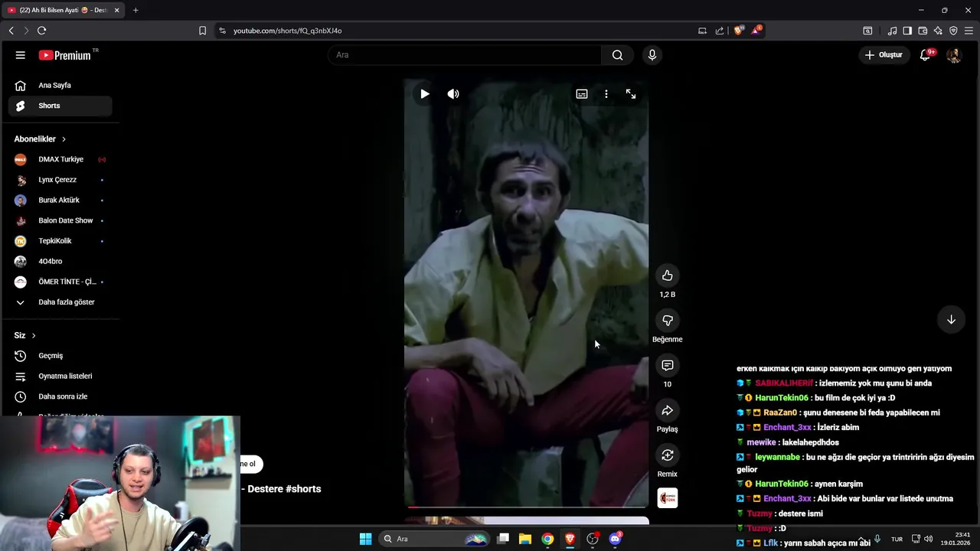
Task: Open Discord from taskbar
Action: pyautogui.click(x=615, y=539)
